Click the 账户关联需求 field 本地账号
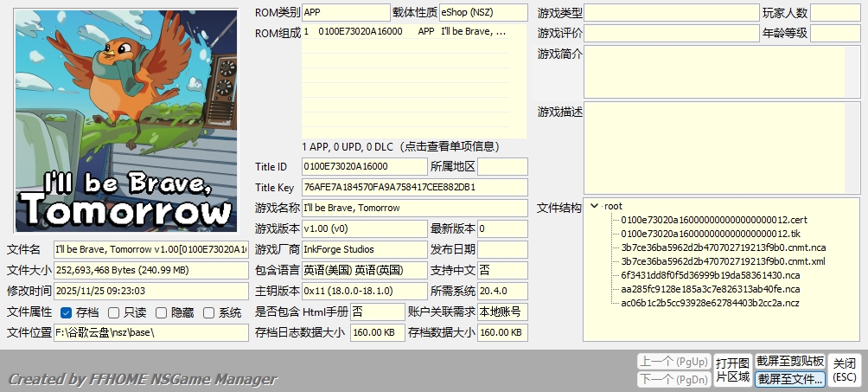This screenshot has width=868, height=392. [502, 312]
